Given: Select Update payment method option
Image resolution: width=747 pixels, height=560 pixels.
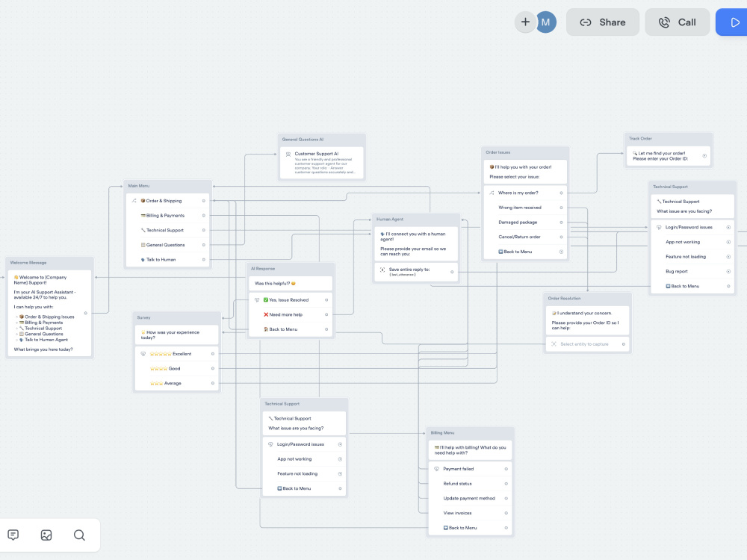Looking at the screenshot, I should point(470,499).
